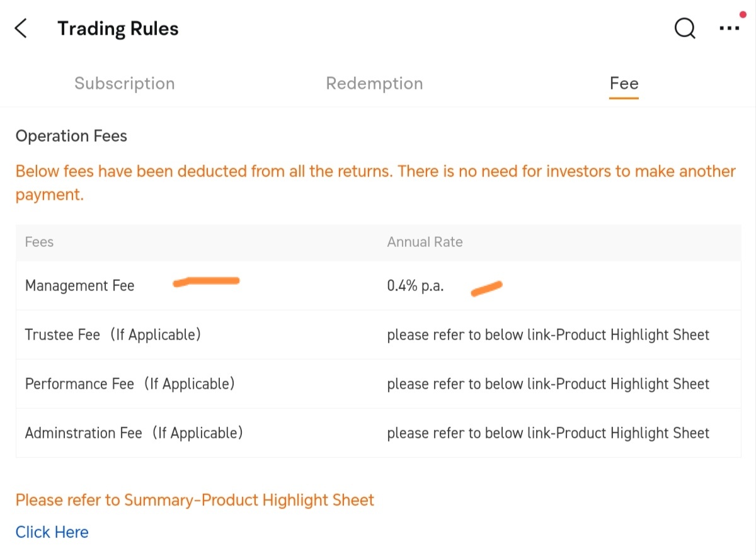Tap Performance Fee Product Highlight Sheet reference

pos(548,384)
